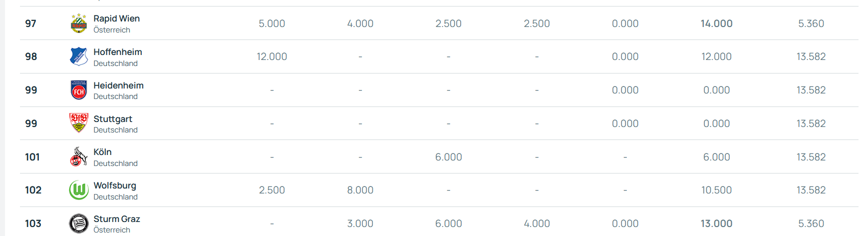Select Sturm Graz's total 13.000 value
868x236 pixels.
716,223
